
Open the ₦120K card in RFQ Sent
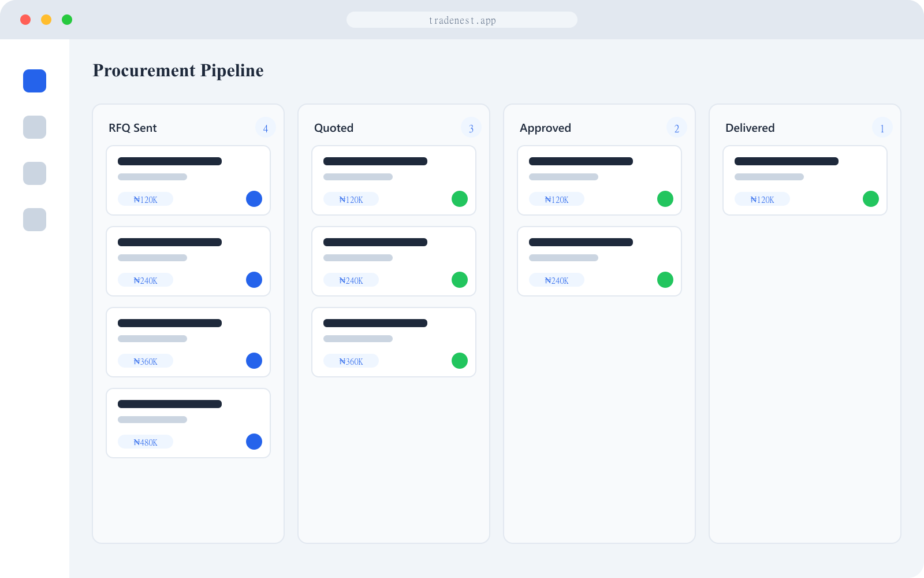point(188,180)
